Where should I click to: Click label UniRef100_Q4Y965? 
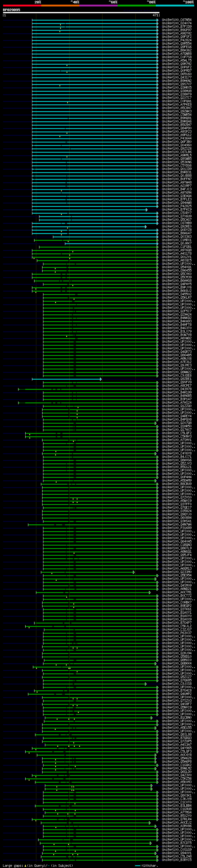tap(177, 748)
